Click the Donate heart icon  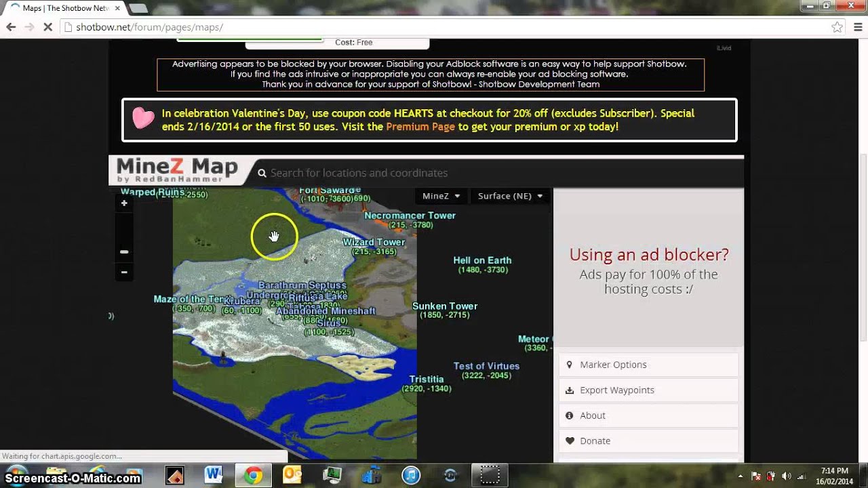point(570,441)
